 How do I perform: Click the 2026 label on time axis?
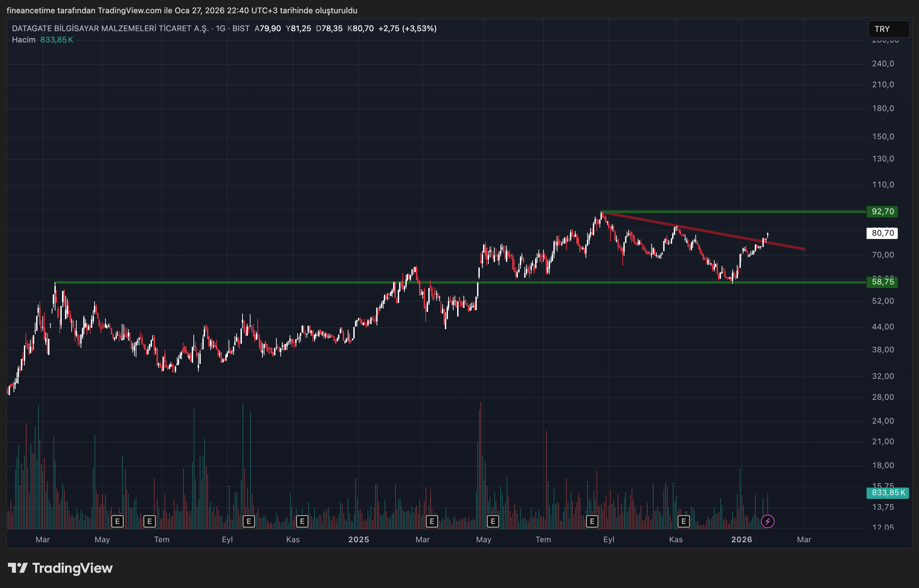pos(741,540)
